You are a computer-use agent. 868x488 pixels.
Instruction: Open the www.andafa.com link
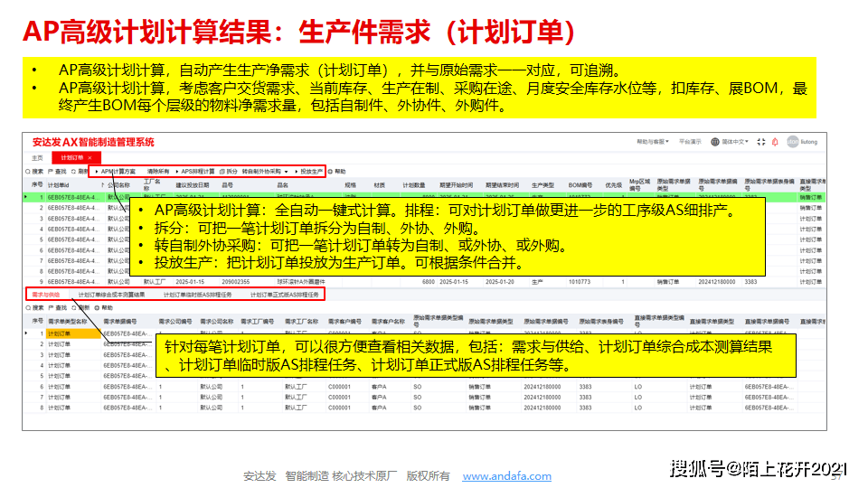[507, 476]
